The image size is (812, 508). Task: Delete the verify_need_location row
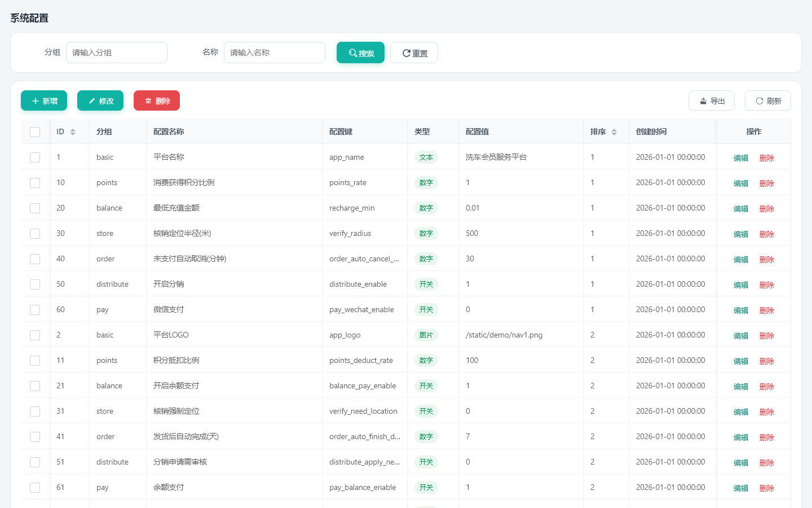point(767,412)
